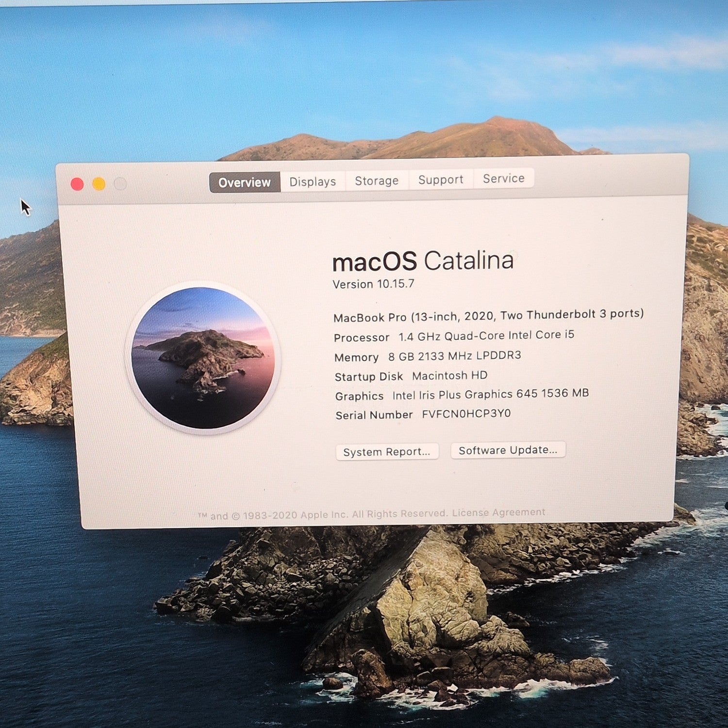Open the Storage tab

[x=377, y=180]
